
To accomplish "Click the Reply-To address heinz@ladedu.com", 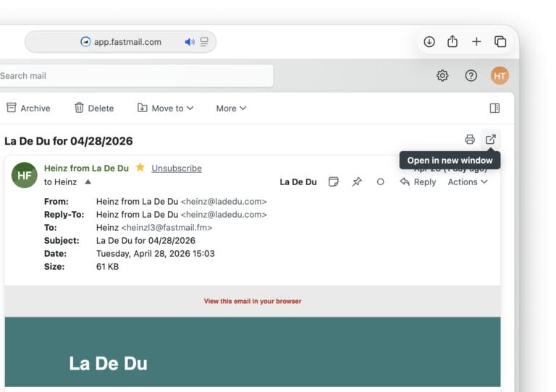I will (224, 215).
